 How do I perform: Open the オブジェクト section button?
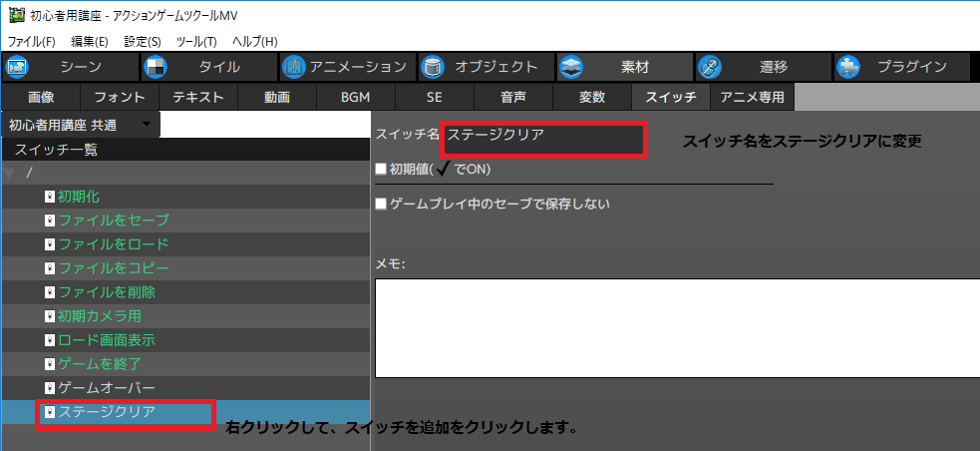487,67
